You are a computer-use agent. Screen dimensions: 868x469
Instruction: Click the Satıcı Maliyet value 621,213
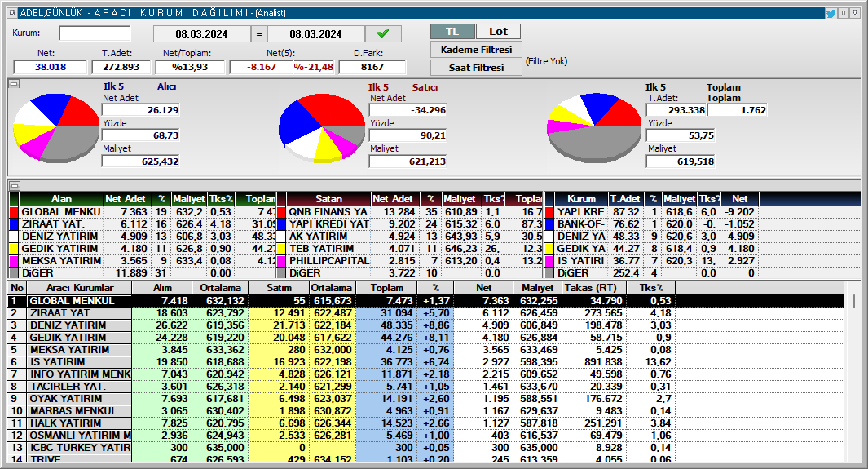tap(408, 161)
